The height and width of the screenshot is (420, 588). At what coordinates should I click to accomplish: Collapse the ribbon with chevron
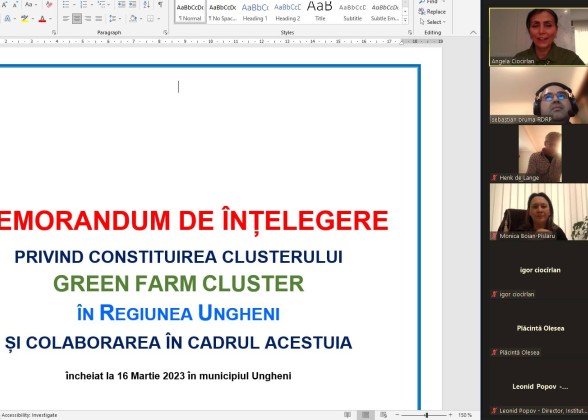pos(473,33)
